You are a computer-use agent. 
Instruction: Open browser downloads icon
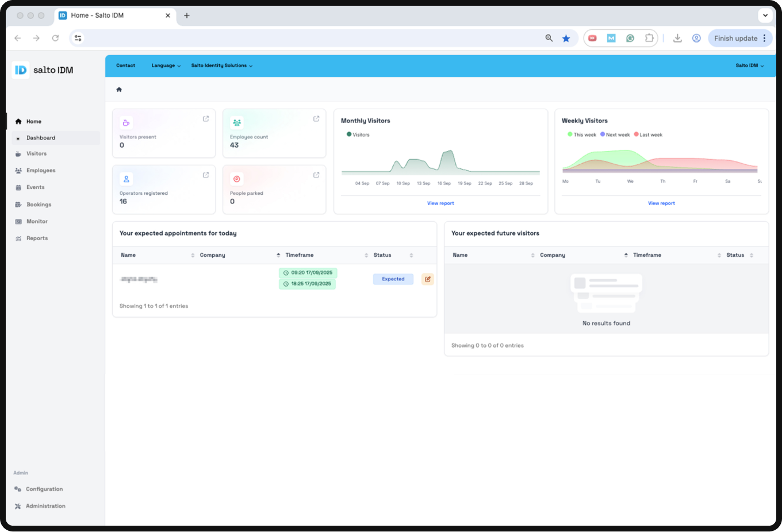(677, 38)
